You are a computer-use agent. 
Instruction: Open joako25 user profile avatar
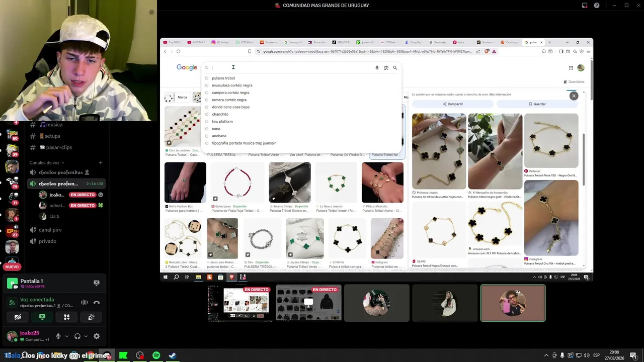point(12,336)
